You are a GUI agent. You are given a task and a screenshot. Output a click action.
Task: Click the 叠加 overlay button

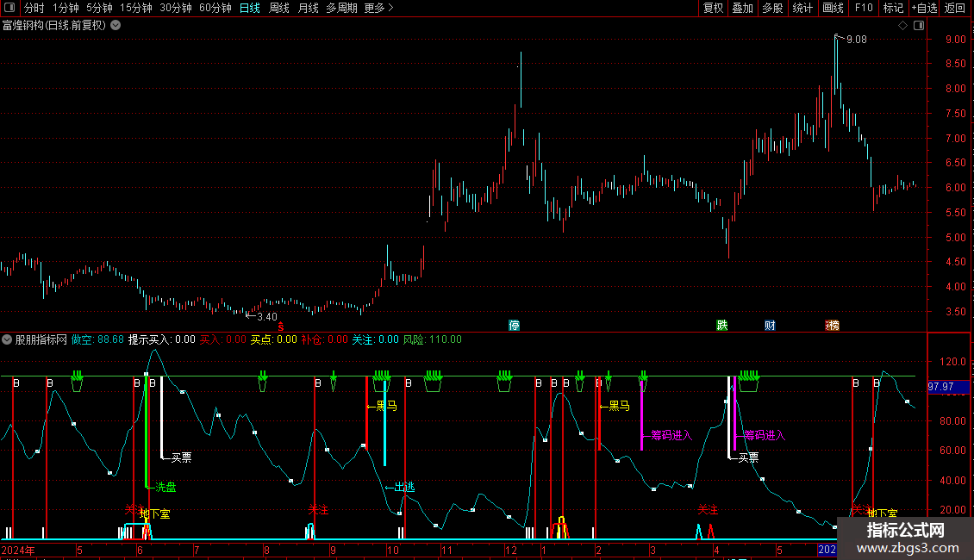point(743,8)
